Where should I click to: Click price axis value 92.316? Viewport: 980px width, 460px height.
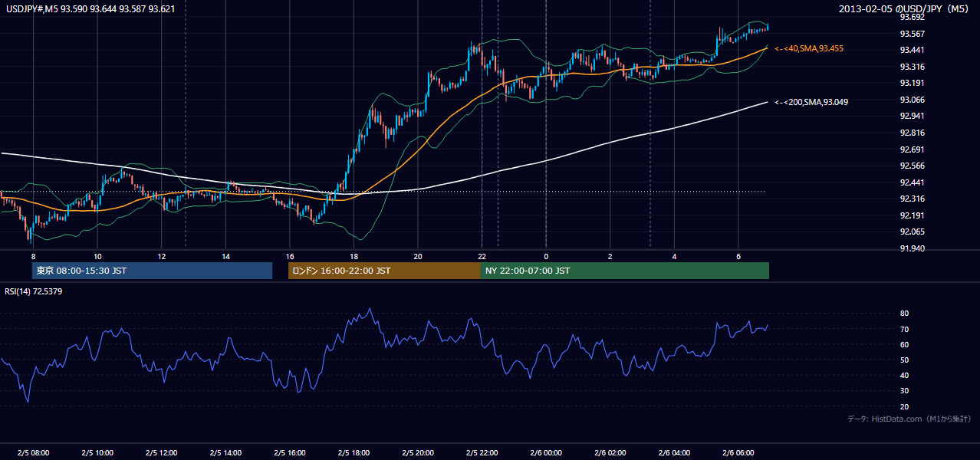pyautogui.click(x=911, y=199)
